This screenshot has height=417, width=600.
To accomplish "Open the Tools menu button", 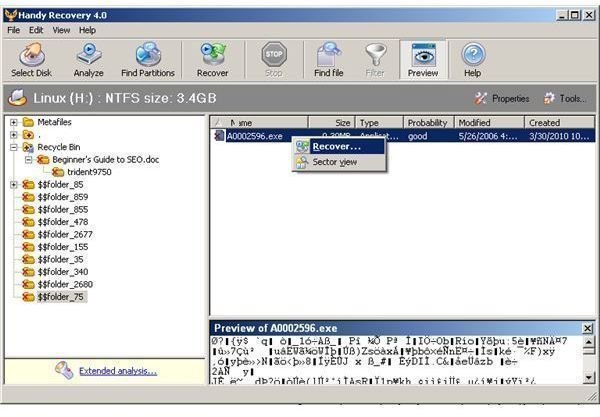I will coord(565,99).
